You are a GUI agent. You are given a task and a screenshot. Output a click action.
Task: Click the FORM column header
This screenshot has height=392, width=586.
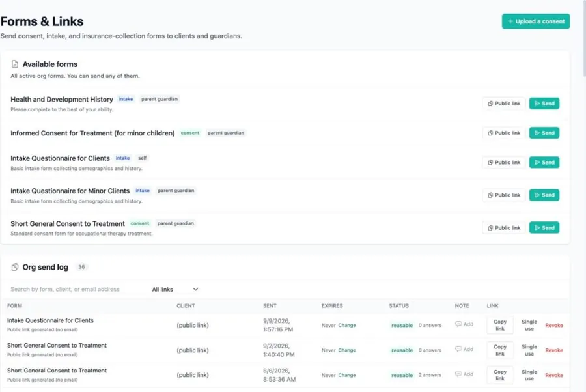click(x=14, y=305)
